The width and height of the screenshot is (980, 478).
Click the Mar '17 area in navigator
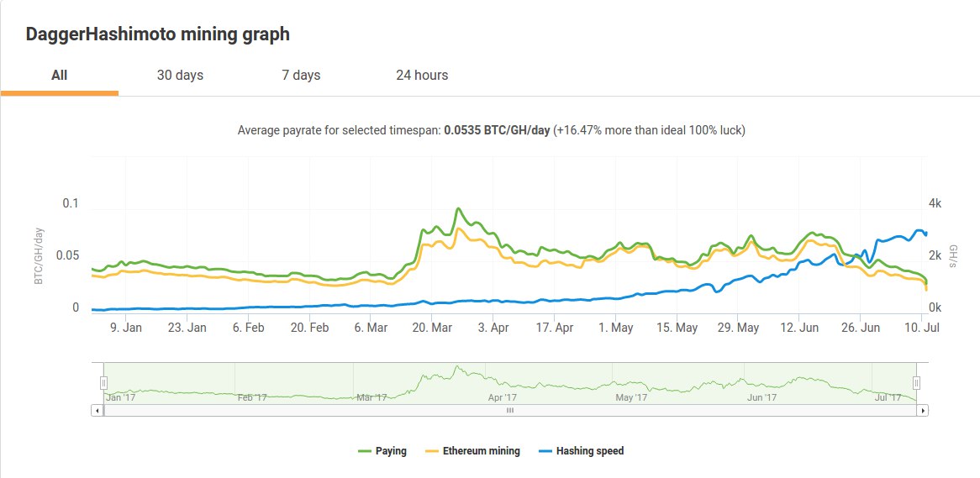(x=372, y=397)
